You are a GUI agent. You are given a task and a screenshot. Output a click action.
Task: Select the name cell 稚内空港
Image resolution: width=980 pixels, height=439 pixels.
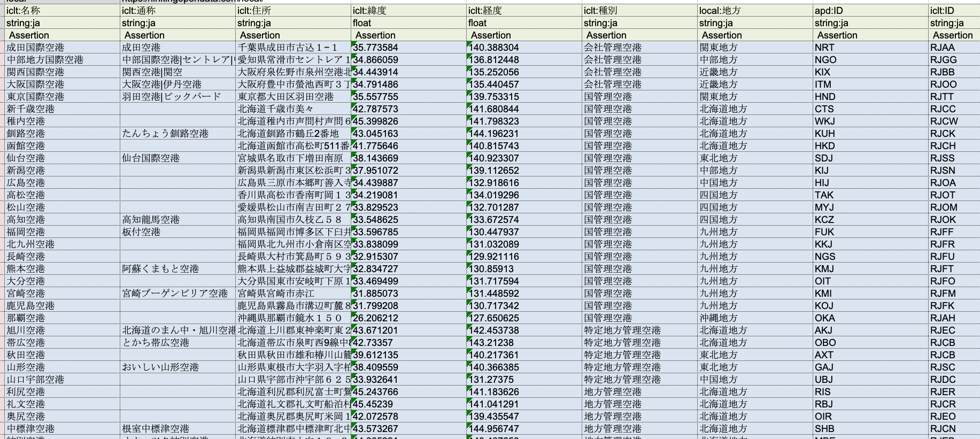(63, 121)
